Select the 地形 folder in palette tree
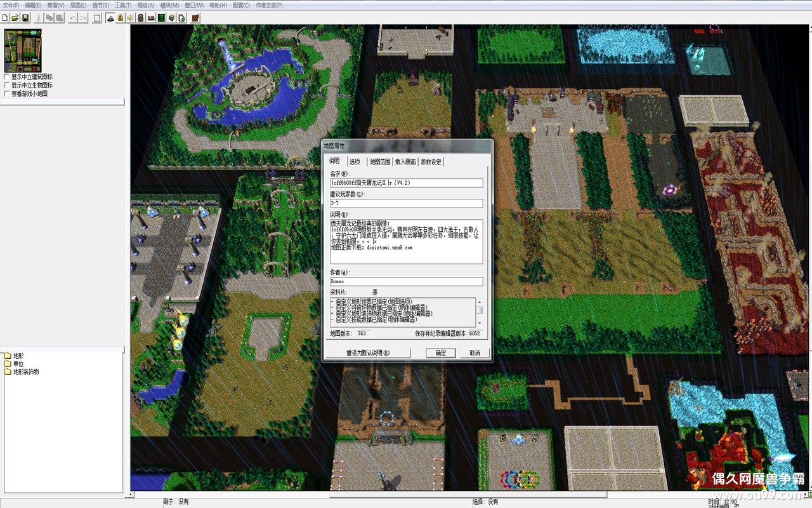The width and height of the screenshot is (812, 508). [x=13, y=356]
